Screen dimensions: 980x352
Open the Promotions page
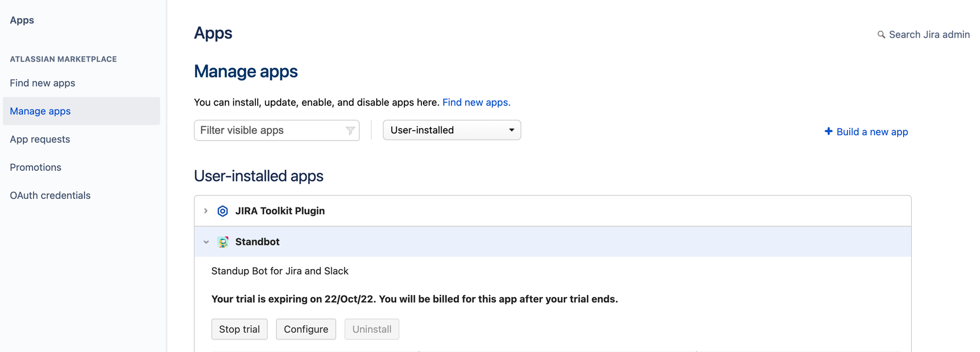click(x=36, y=167)
